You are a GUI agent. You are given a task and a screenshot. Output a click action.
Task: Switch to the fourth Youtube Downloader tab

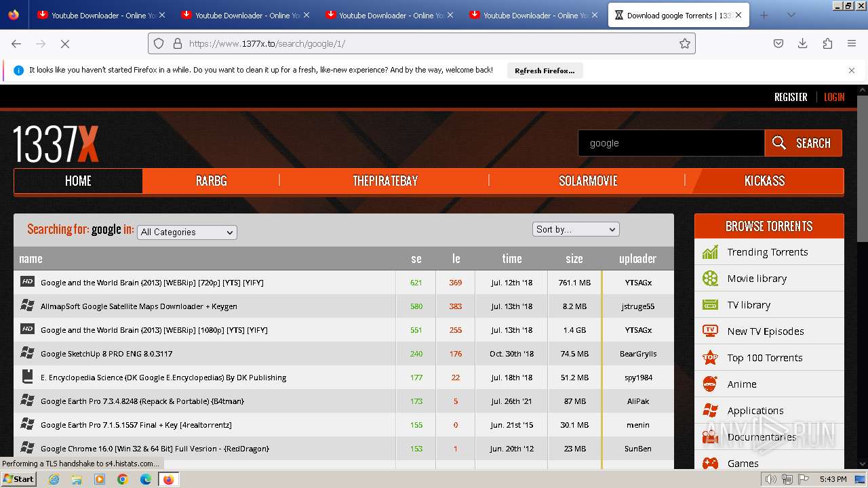(533, 15)
